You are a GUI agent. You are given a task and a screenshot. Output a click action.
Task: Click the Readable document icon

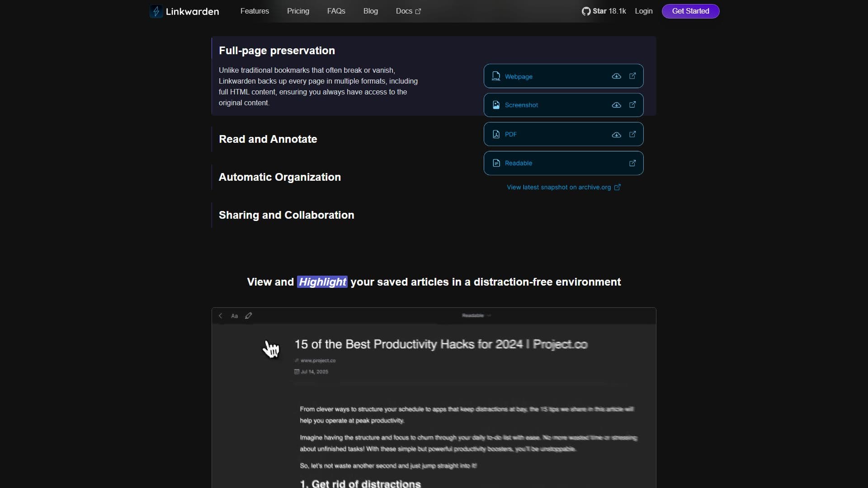coord(496,163)
